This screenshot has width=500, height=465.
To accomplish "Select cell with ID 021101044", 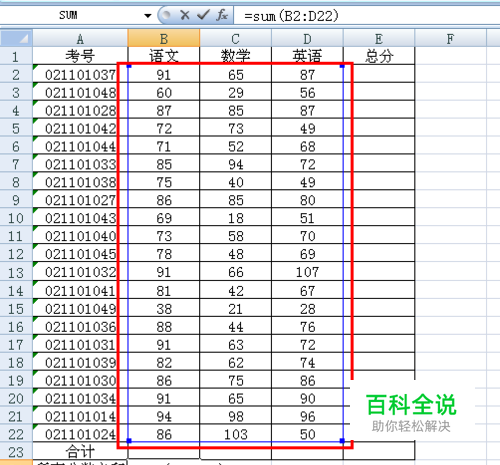I will point(80,146).
